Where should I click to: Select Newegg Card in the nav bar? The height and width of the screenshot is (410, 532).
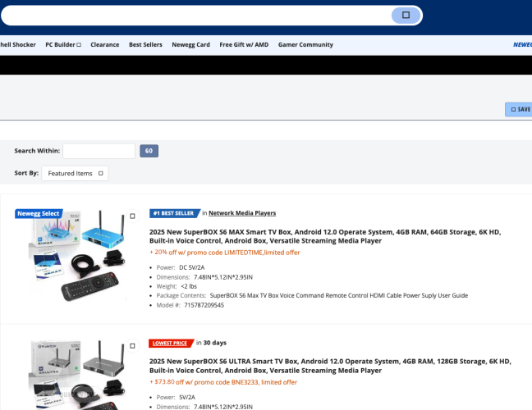pos(190,44)
